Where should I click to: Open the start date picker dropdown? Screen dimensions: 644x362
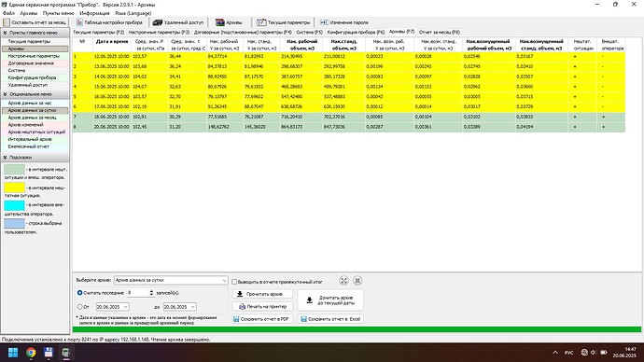(125, 307)
